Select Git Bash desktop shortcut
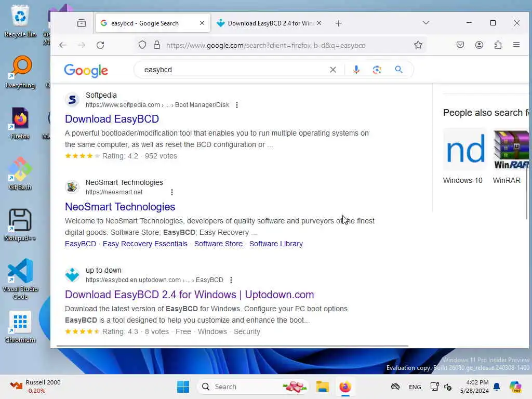 (20, 174)
